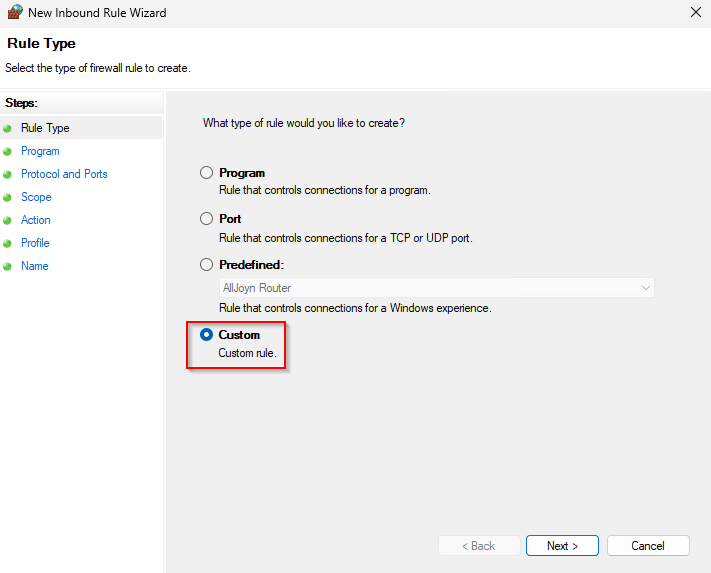711x573 pixels.
Task: Click the green bullet beside Name step
Action: [8, 267]
